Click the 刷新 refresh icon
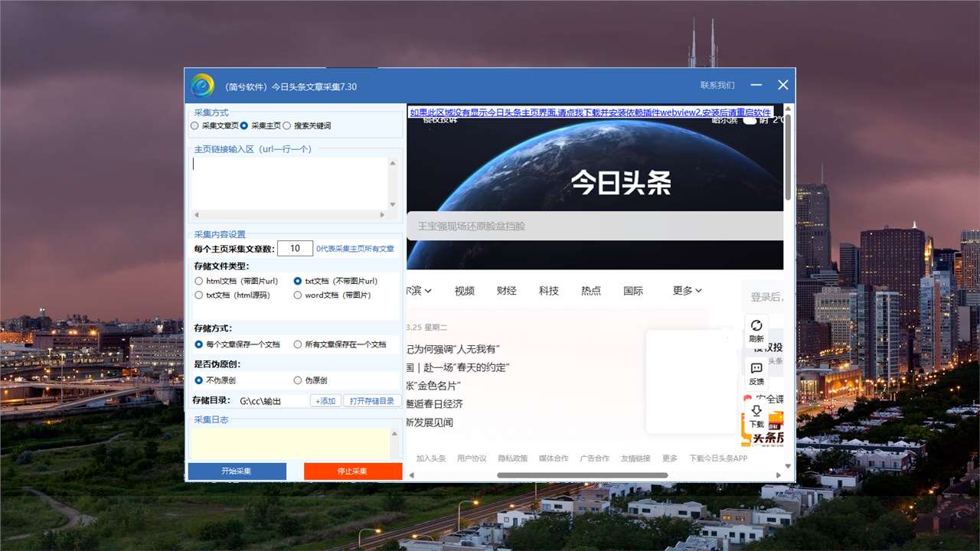 (756, 329)
